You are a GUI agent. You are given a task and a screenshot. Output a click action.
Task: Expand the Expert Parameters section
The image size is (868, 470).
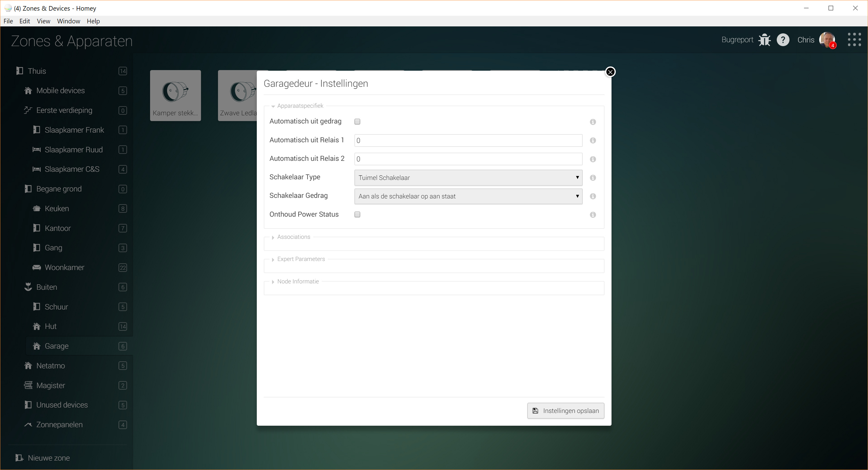[x=300, y=259]
